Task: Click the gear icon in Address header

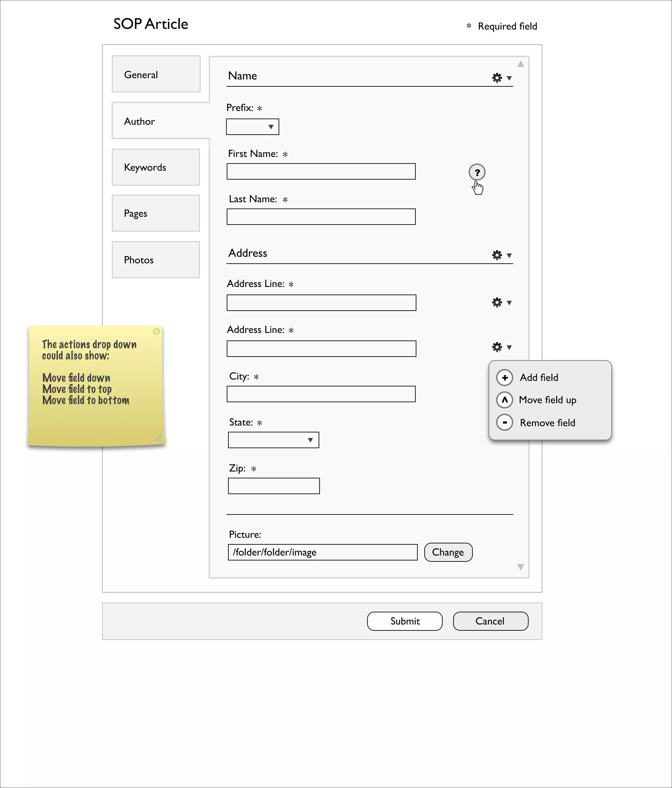Action: tap(497, 255)
